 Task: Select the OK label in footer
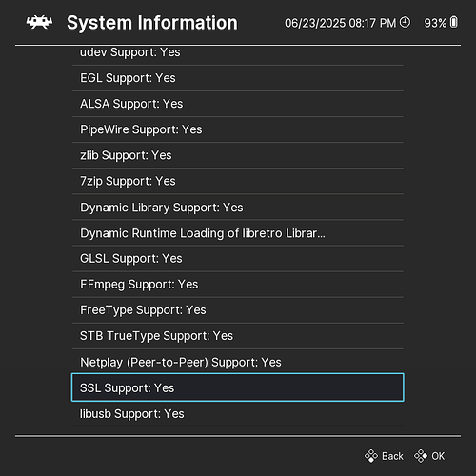point(438,456)
